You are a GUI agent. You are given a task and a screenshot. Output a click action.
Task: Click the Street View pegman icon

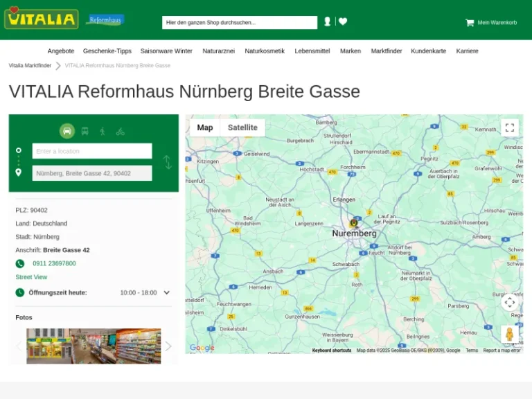(x=510, y=335)
